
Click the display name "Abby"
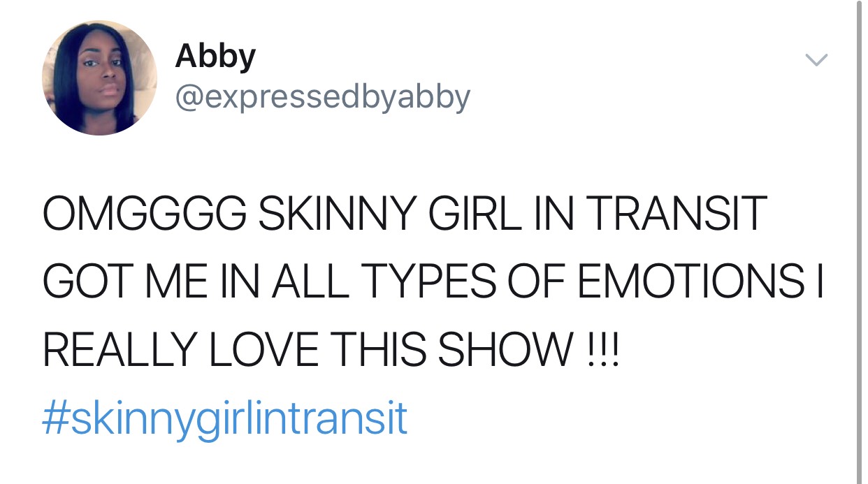pyautogui.click(x=215, y=56)
